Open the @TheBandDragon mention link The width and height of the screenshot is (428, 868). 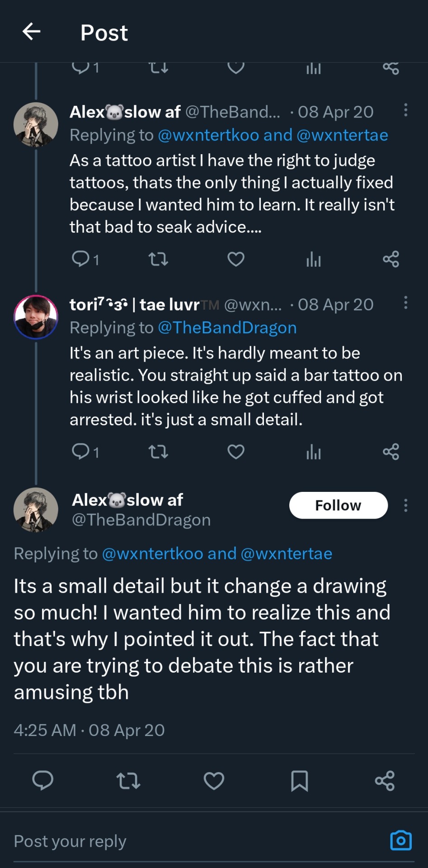pyautogui.click(x=227, y=328)
